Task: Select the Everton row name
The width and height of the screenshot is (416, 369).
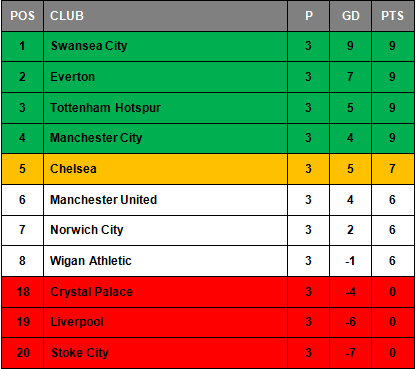Action: tap(73, 77)
